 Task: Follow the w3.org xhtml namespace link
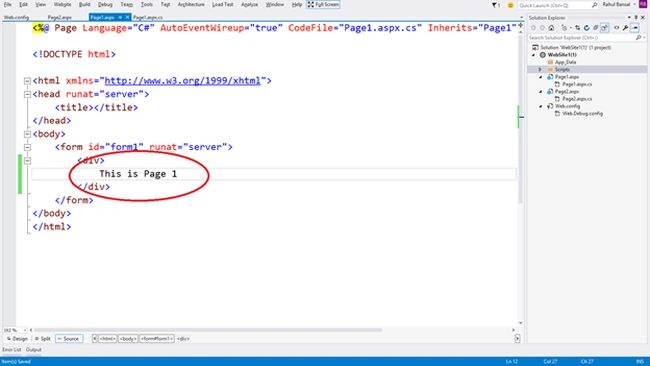pos(182,80)
